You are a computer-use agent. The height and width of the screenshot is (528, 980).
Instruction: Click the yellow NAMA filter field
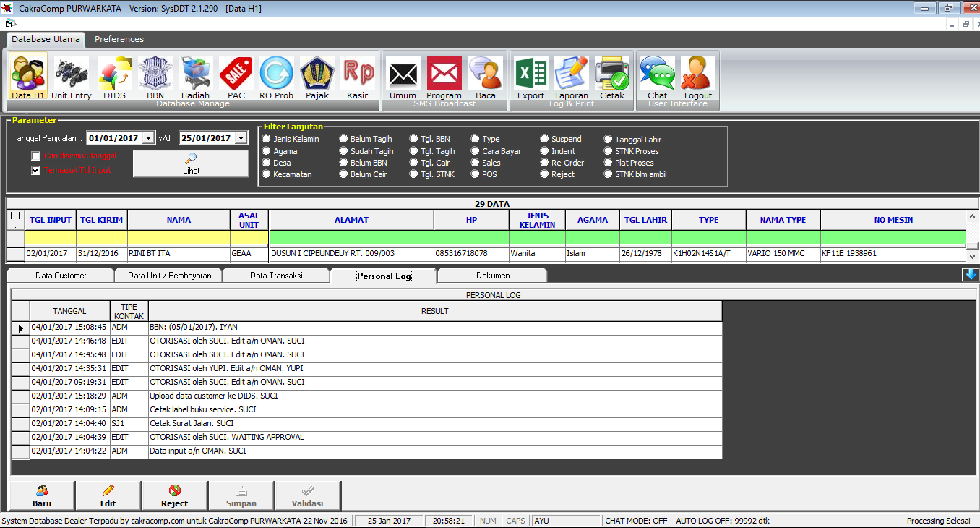[179, 238]
